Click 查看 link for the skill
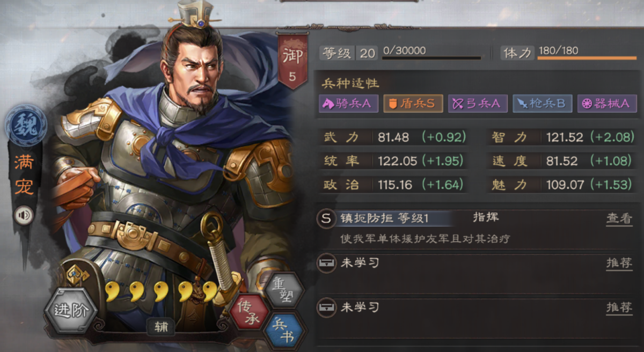Screen dimensions: 644x352 pyautogui.click(x=619, y=218)
